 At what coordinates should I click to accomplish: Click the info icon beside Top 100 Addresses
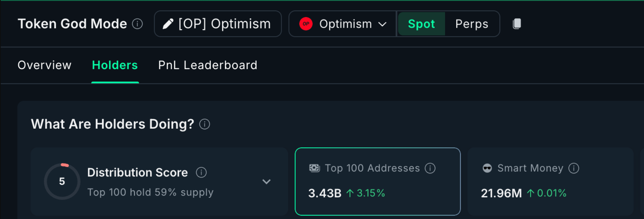(x=430, y=168)
